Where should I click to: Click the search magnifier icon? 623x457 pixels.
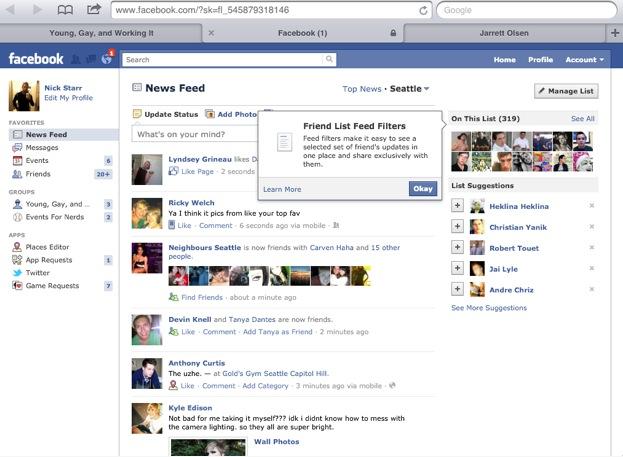(329, 59)
